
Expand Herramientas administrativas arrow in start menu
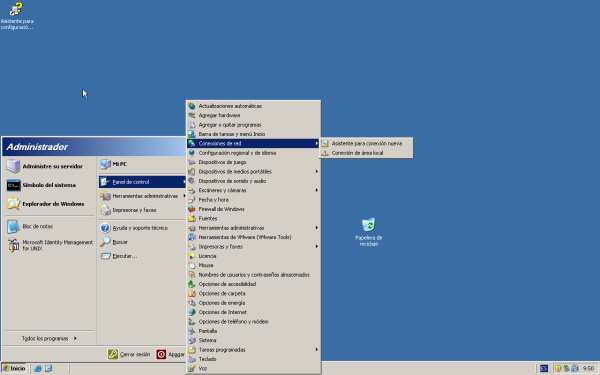[184, 196]
